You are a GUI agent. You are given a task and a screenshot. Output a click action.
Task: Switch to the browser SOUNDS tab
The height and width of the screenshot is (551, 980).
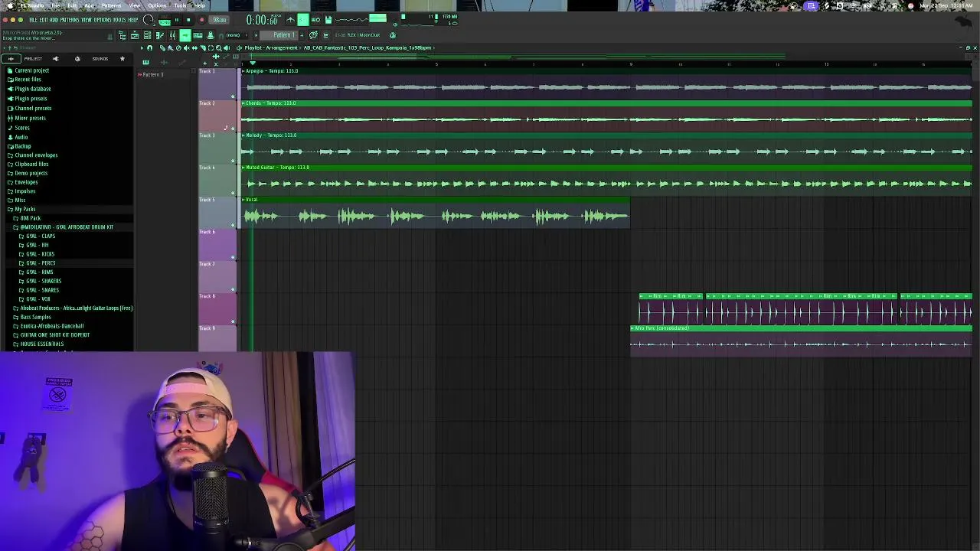(x=100, y=59)
